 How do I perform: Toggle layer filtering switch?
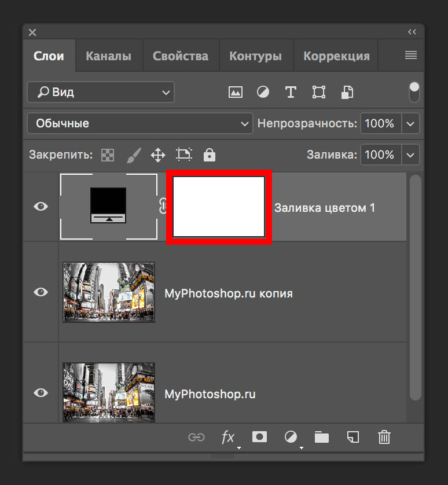(414, 92)
